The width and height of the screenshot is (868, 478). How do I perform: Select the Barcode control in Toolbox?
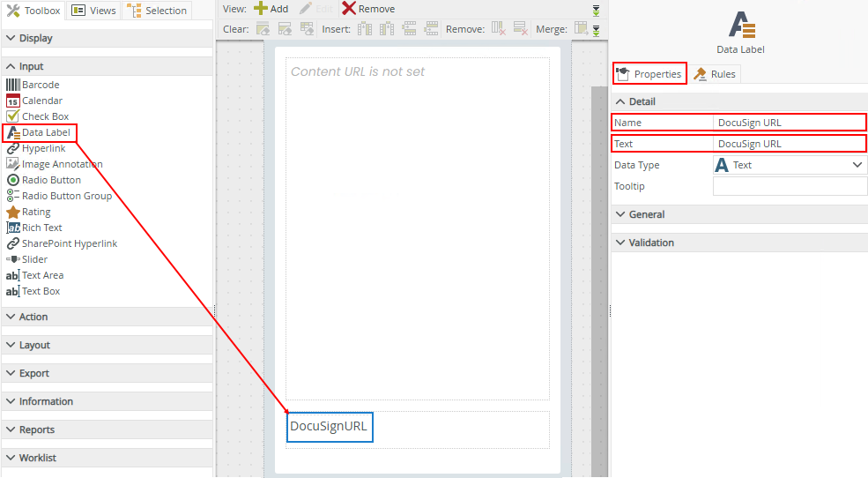33,85
